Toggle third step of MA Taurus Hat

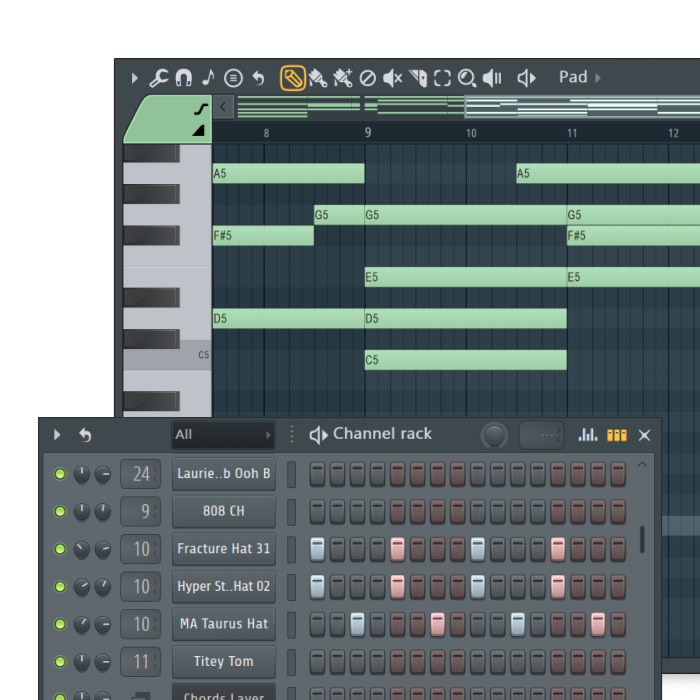click(357, 624)
